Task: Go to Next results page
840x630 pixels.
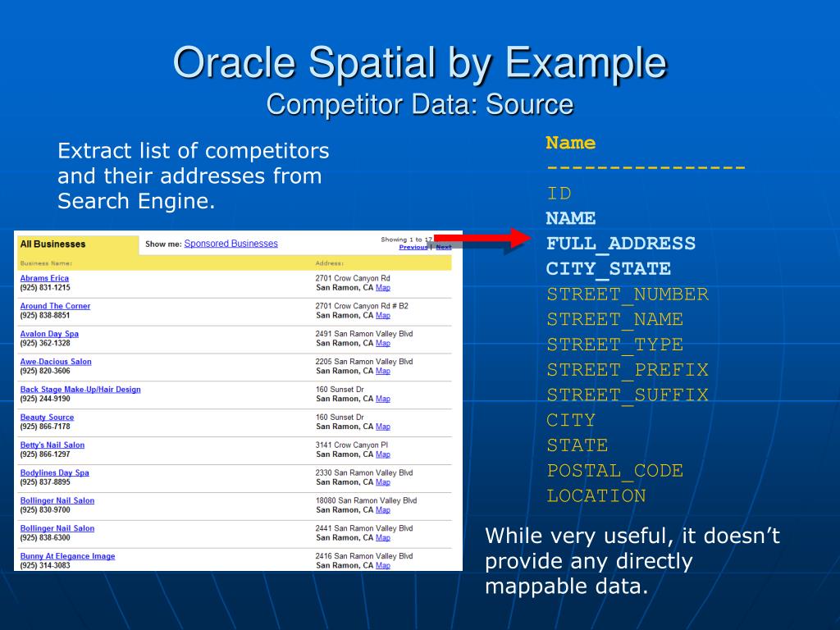Action: 444,247
